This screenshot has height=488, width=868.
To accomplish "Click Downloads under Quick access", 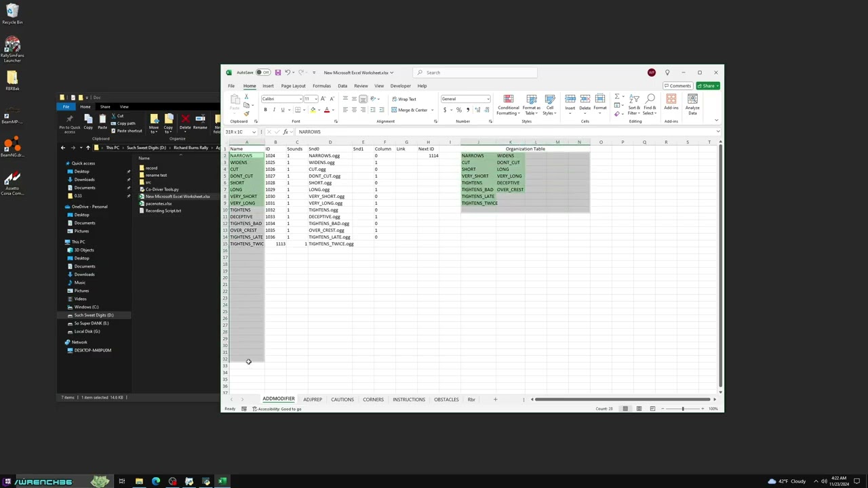I will [x=84, y=180].
